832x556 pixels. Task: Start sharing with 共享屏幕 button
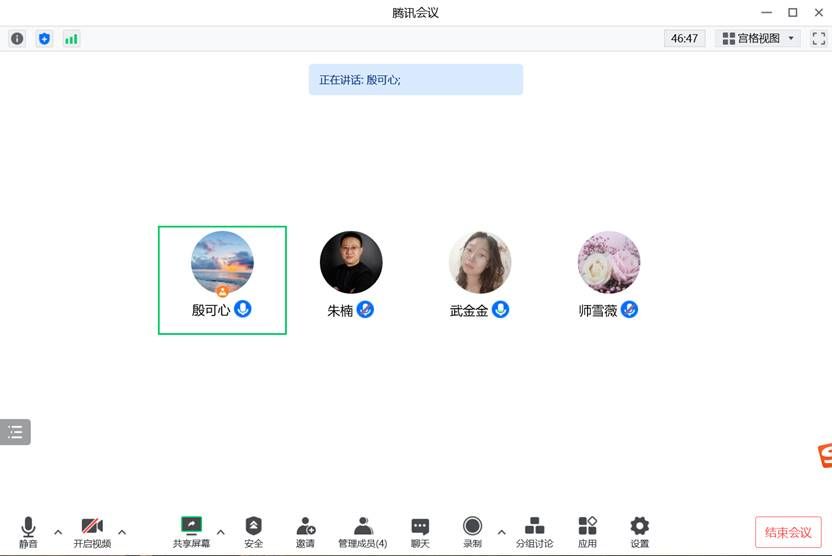[191, 532]
